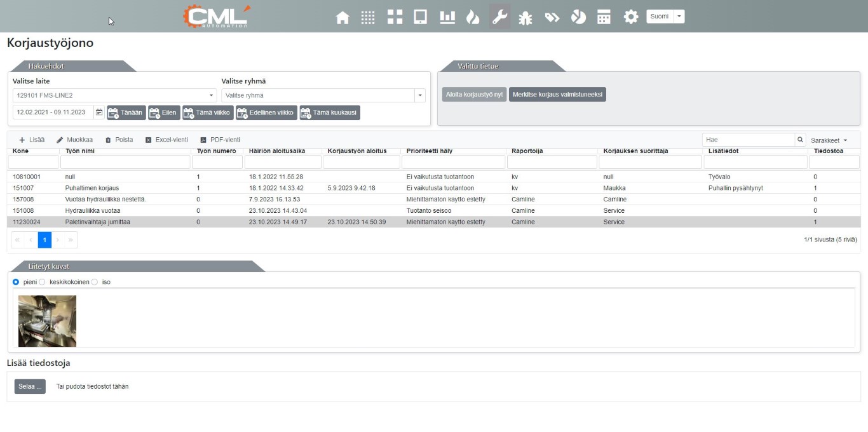The image size is (868, 432).
Task: Select the 'pieni' image size option
Action: pyautogui.click(x=16, y=282)
